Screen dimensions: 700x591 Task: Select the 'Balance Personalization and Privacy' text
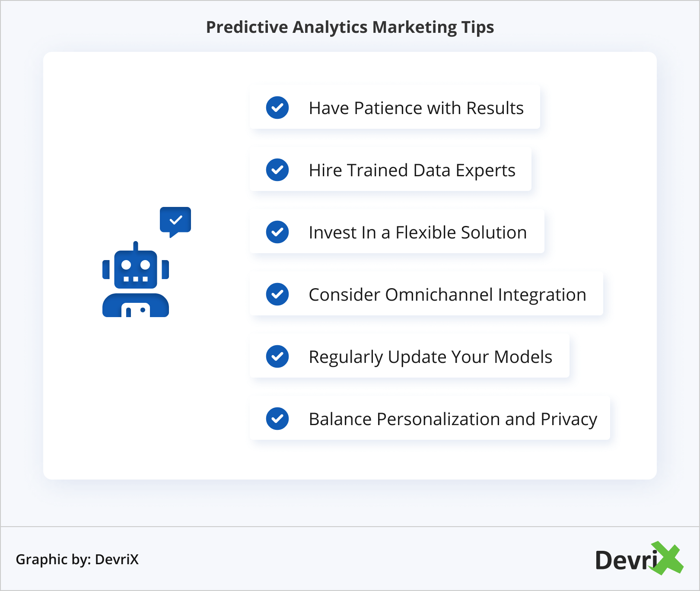click(x=453, y=419)
